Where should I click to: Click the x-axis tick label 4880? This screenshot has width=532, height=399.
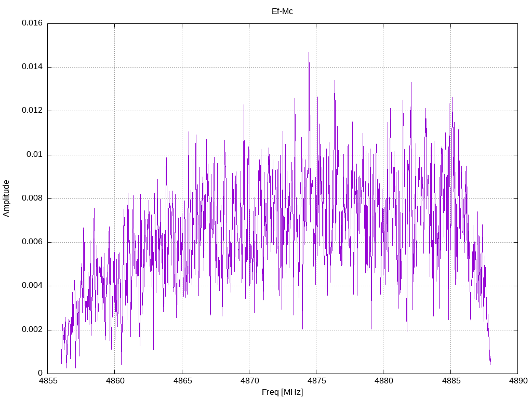pos(384,381)
